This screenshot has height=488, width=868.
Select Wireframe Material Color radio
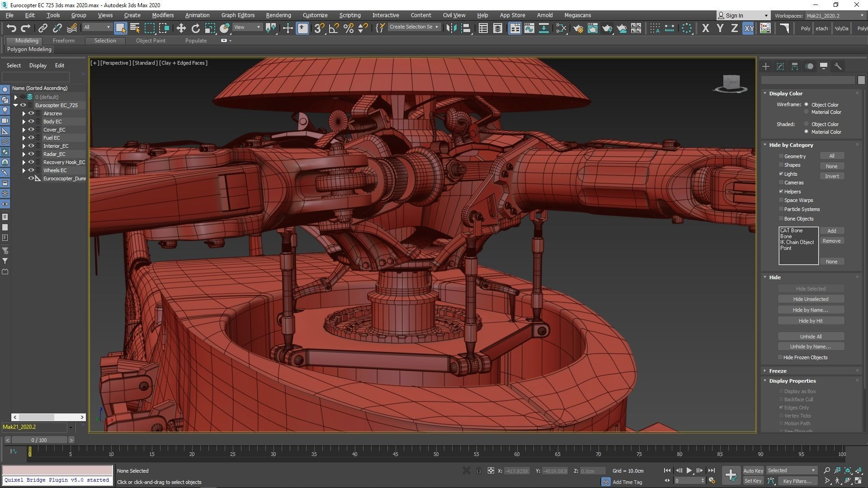click(806, 112)
